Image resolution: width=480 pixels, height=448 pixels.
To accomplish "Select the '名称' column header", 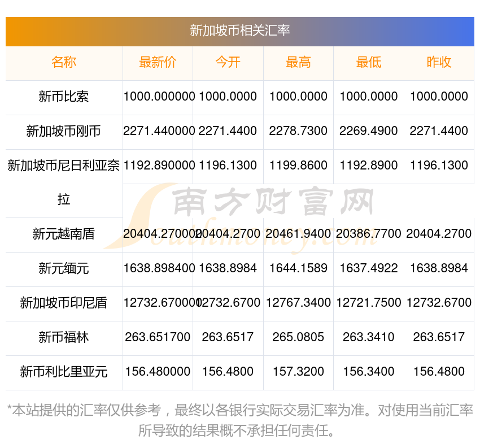I will [64, 62].
